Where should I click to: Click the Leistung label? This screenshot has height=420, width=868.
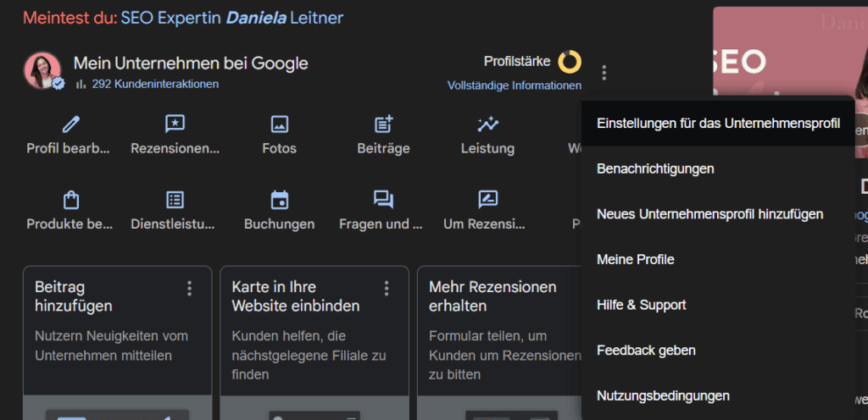point(487,149)
